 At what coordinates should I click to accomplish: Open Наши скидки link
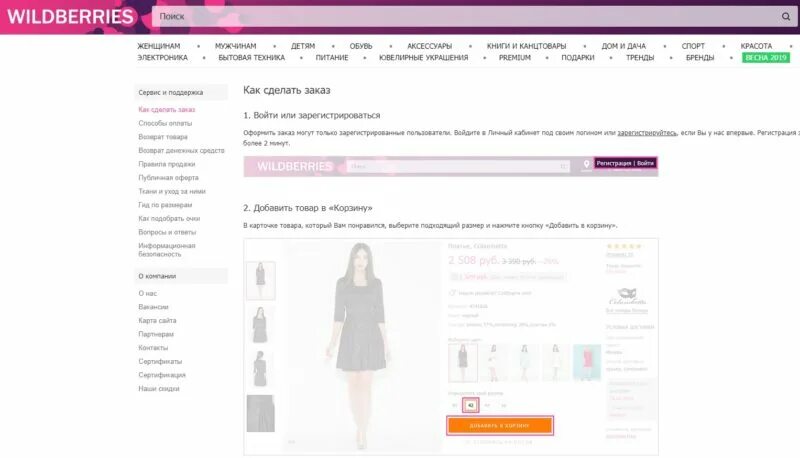point(159,389)
